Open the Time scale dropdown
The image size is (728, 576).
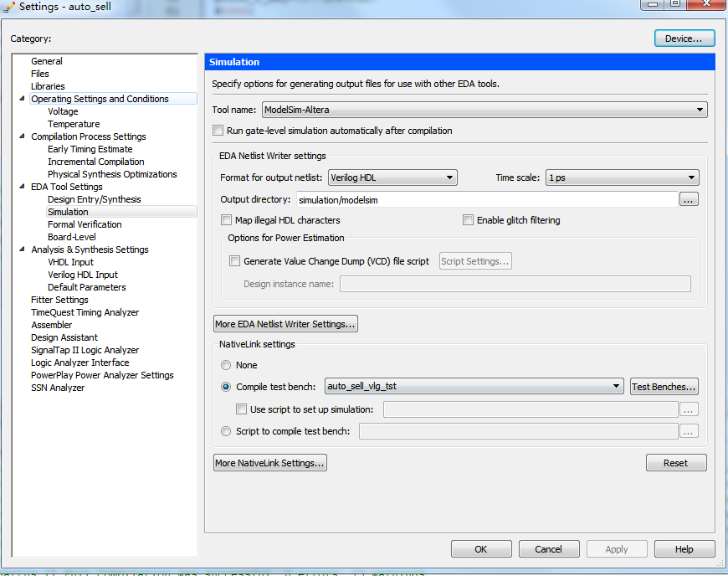(622, 177)
